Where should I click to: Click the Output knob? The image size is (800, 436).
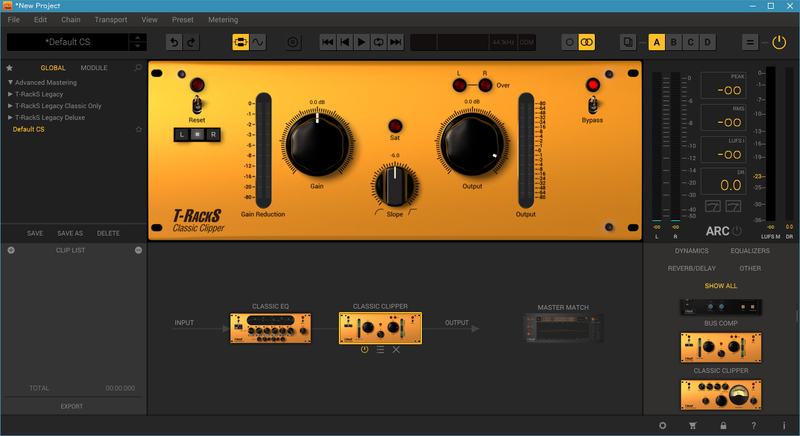click(472, 145)
